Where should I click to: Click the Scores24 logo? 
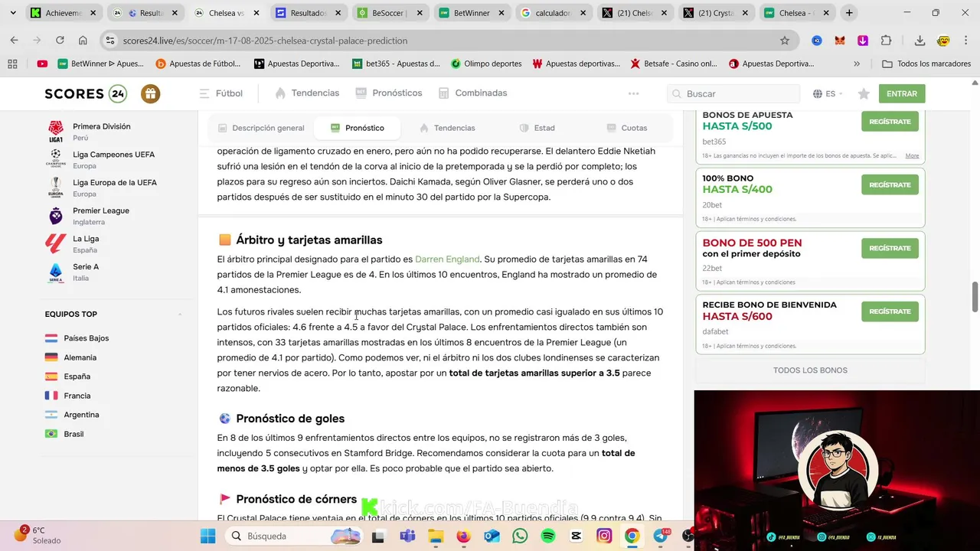pos(85,93)
